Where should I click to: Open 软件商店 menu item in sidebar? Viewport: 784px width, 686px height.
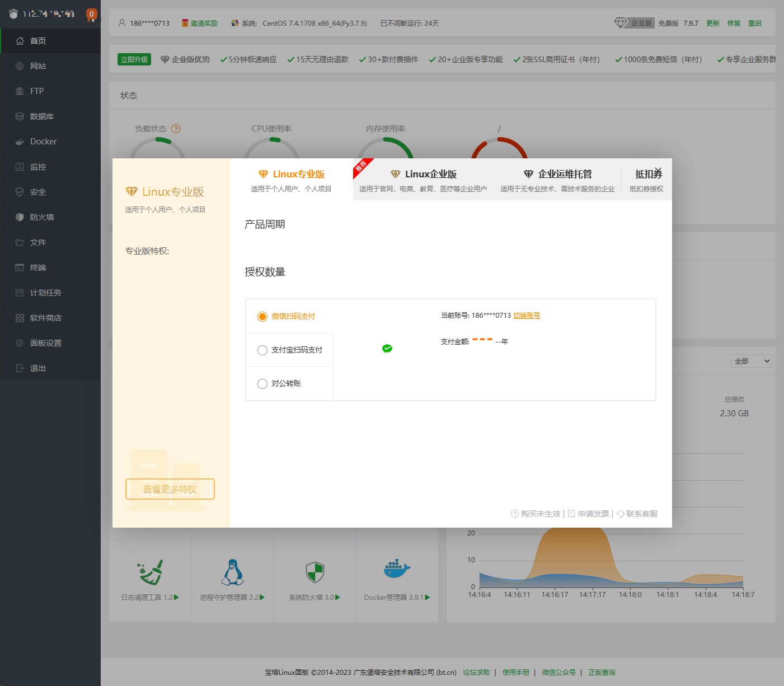click(x=50, y=318)
